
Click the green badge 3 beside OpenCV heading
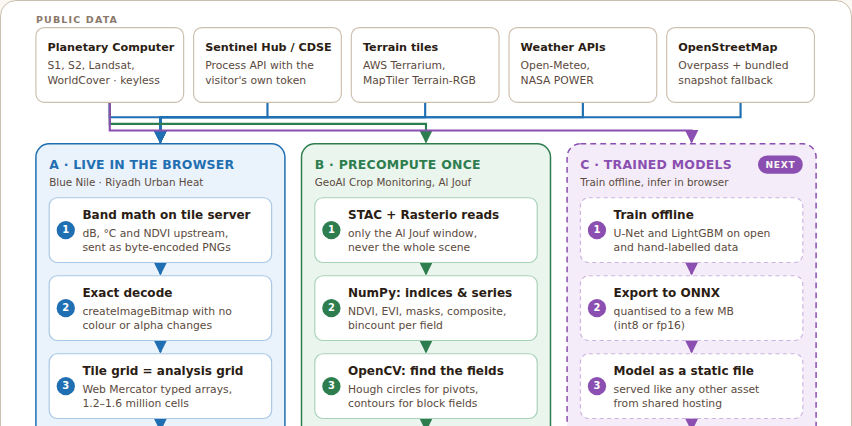(331, 386)
